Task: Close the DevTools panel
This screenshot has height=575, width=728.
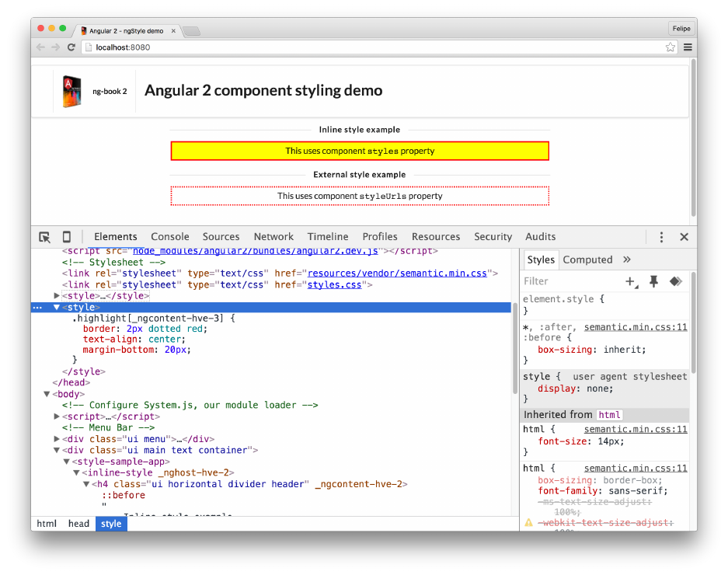Action: (x=684, y=237)
